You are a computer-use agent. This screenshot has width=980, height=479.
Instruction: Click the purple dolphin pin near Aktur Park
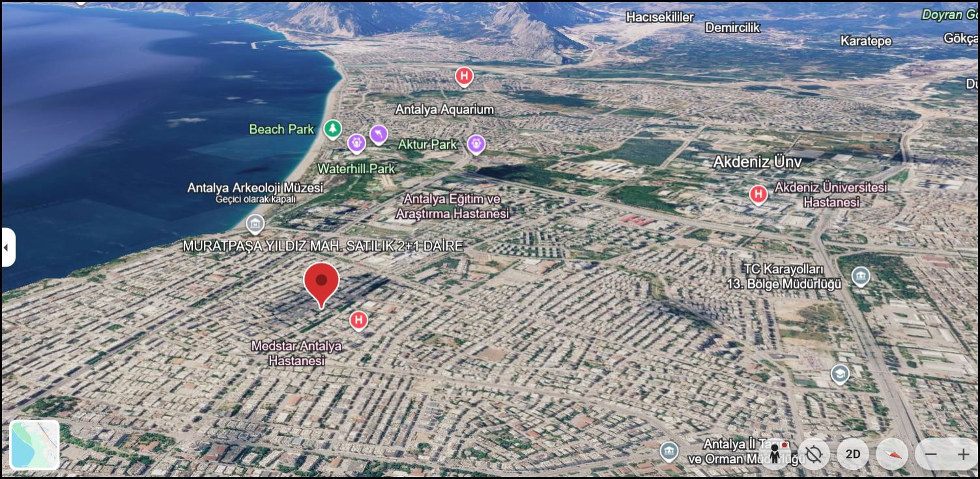coord(379,135)
